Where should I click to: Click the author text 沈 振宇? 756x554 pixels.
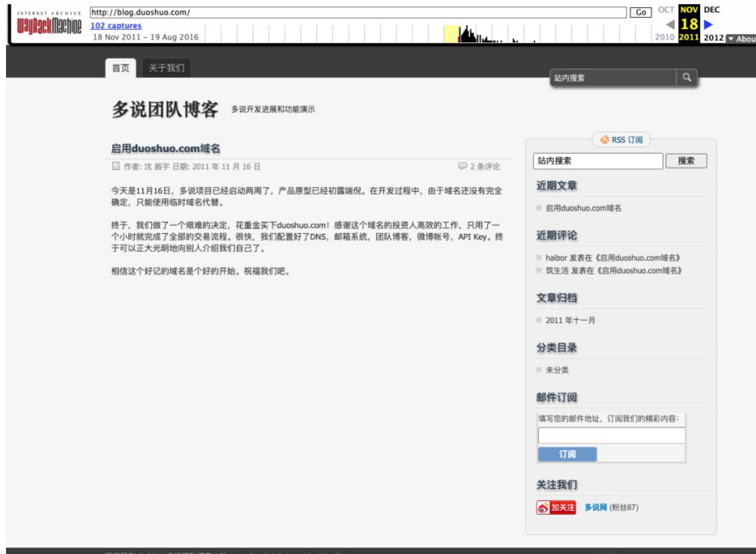(156, 167)
